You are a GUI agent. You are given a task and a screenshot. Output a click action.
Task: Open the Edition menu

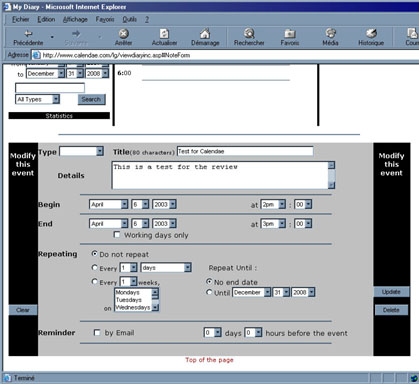(46, 19)
